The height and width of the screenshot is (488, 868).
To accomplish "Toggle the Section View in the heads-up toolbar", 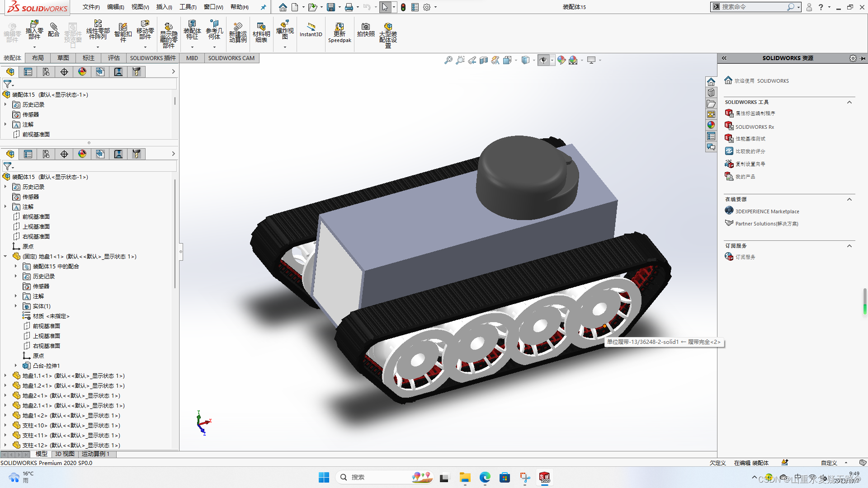I will pyautogui.click(x=484, y=60).
